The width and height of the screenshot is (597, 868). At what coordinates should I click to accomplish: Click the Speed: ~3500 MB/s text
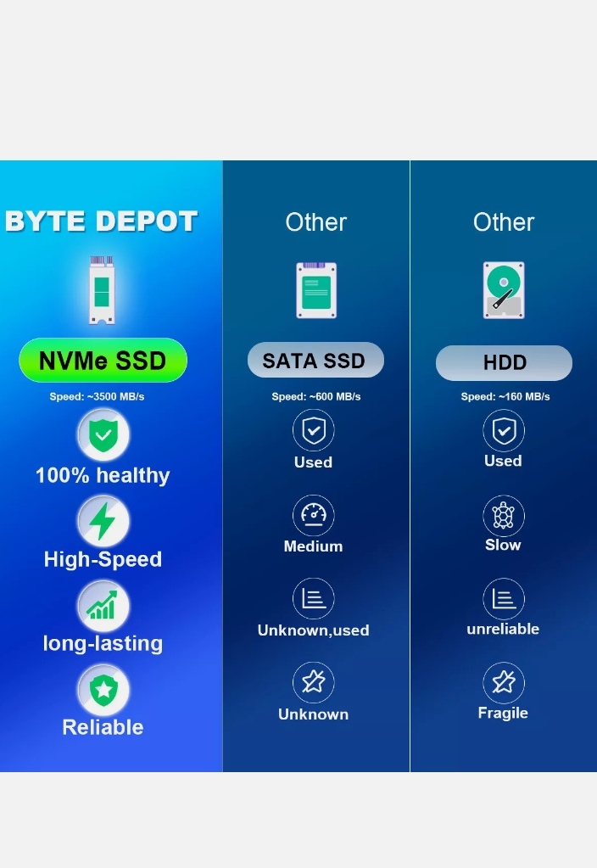click(97, 396)
